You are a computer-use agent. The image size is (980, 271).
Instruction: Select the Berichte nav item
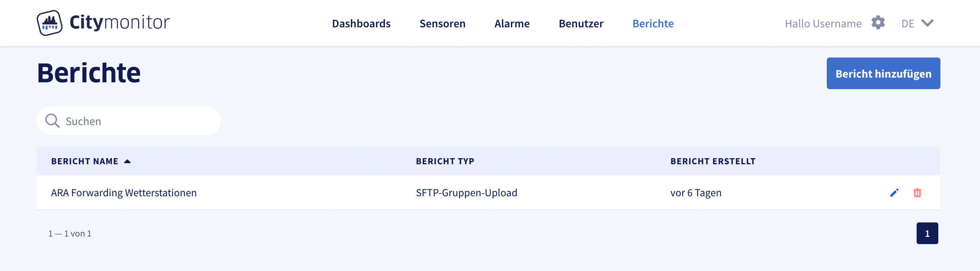click(x=653, y=24)
